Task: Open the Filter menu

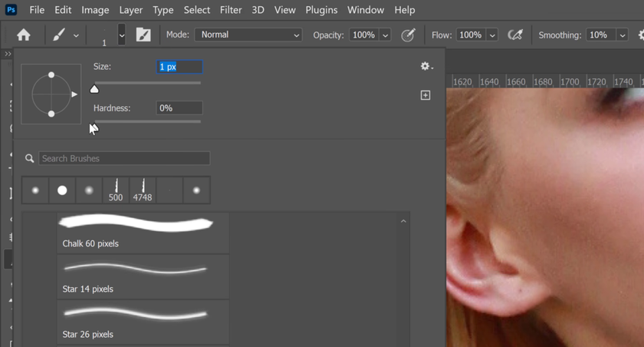Action: tap(231, 10)
